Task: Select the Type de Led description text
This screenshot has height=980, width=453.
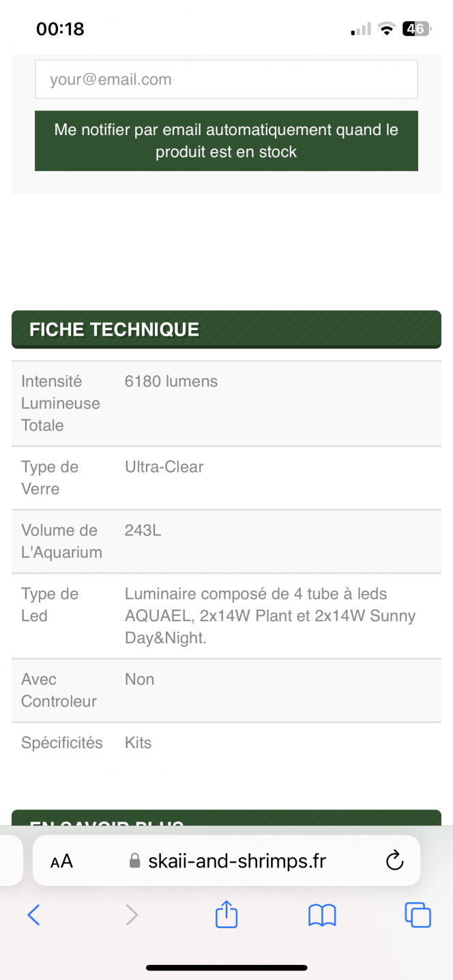Action: (270, 616)
